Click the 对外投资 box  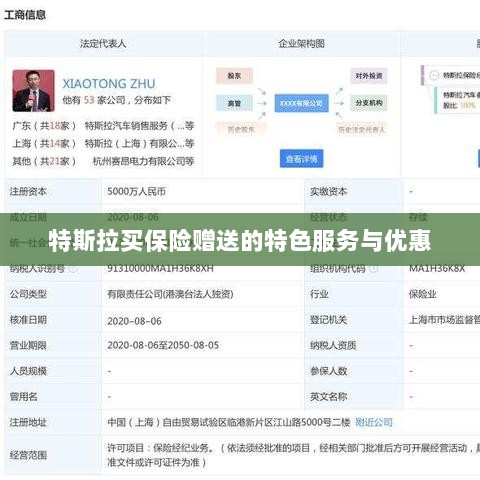pyautogui.click(x=369, y=76)
